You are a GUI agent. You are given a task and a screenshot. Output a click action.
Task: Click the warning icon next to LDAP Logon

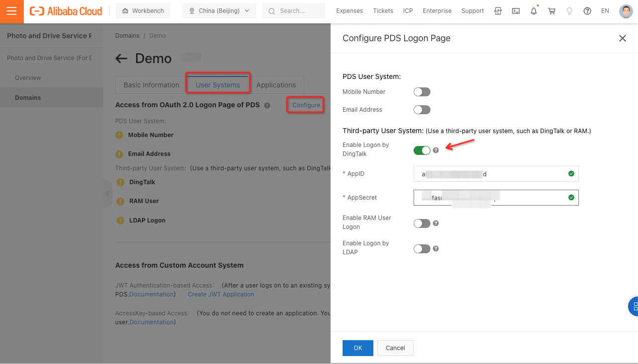(x=120, y=220)
